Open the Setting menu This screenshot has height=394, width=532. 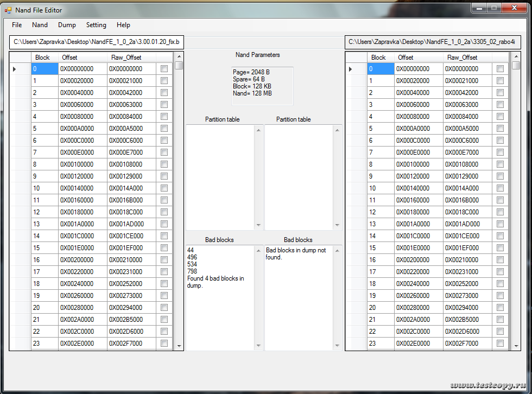point(96,25)
